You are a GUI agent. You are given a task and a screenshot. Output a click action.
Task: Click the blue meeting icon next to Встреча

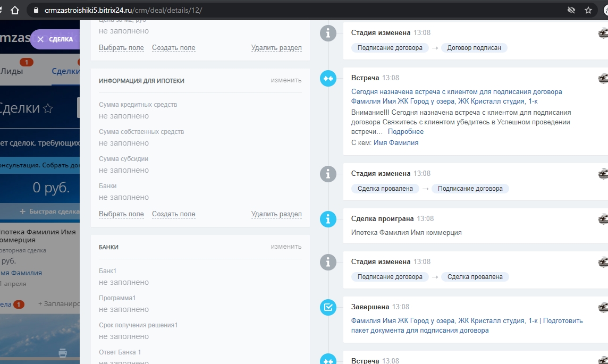click(x=328, y=78)
